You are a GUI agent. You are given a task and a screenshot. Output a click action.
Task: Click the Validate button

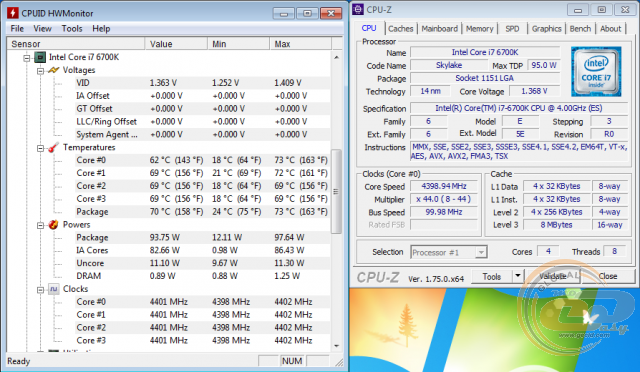click(x=552, y=276)
